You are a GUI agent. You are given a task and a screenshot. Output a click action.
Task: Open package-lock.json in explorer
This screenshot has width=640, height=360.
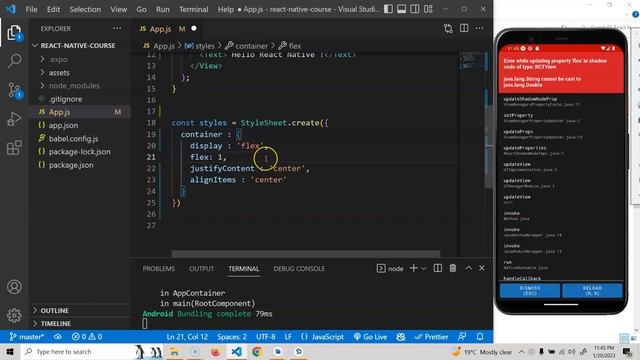[80, 152]
